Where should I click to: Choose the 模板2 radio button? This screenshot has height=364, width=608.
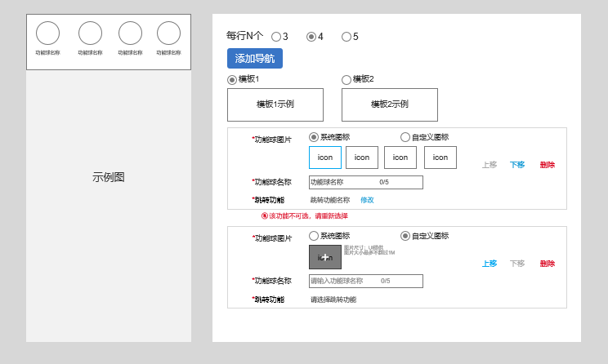[x=346, y=80]
